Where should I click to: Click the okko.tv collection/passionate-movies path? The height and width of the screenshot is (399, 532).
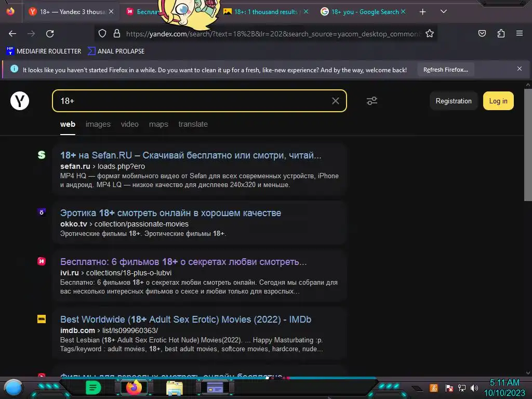141,224
